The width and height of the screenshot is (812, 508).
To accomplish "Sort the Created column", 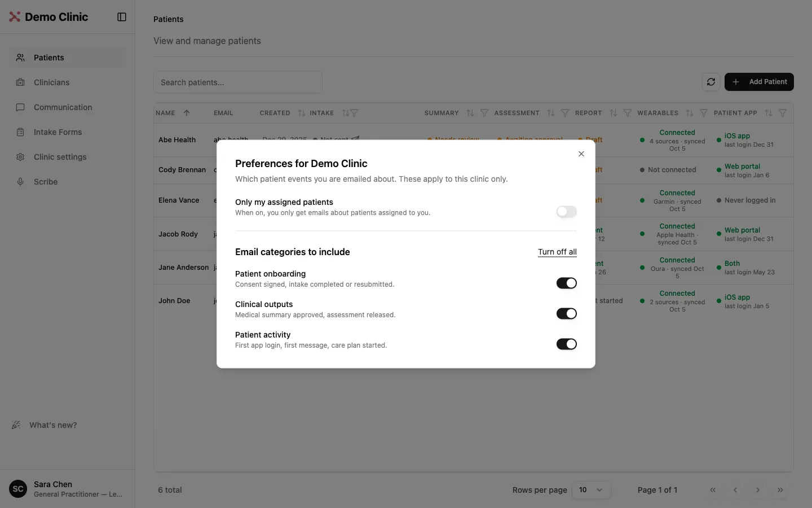I will click(x=302, y=113).
